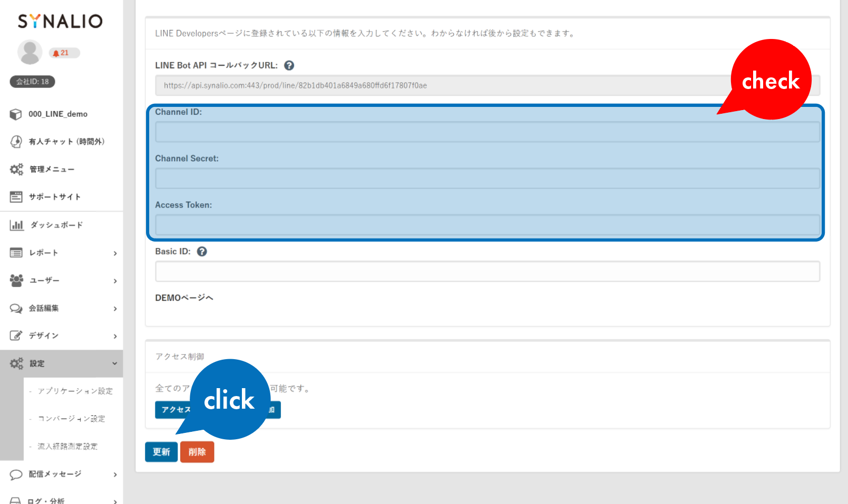Click the 000_LINE_demo cube icon
This screenshot has height=504, width=848.
pos(16,114)
